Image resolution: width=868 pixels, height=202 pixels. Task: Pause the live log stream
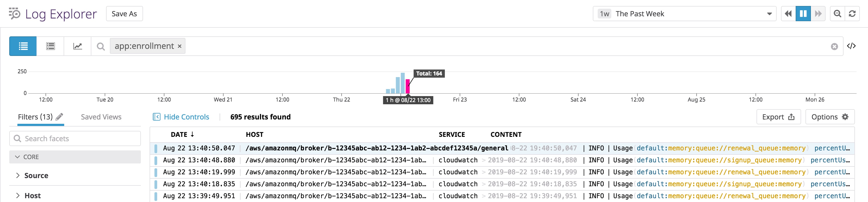803,14
